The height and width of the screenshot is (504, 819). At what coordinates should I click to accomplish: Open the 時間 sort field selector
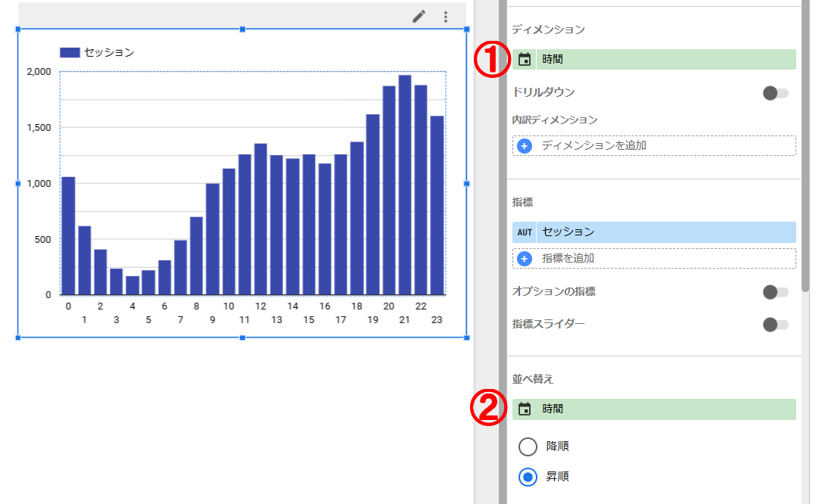click(x=665, y=409)
